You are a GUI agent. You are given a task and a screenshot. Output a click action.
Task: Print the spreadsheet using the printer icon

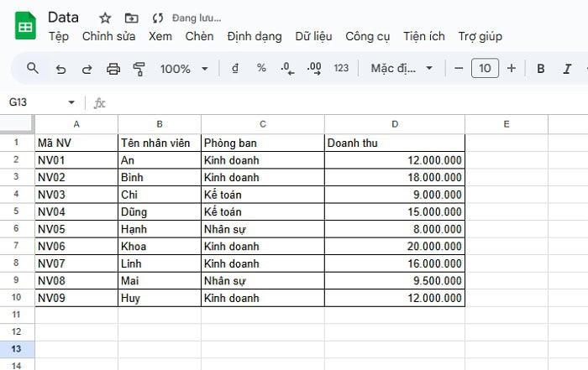point(113,69)
